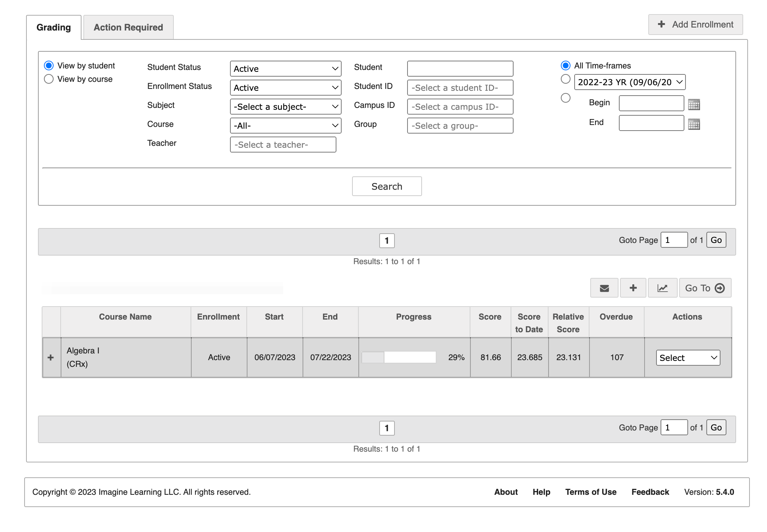The height and width of the screenshot is (532, 767).
Task: Click the top pagination Go button
Action: pos(716,240)
